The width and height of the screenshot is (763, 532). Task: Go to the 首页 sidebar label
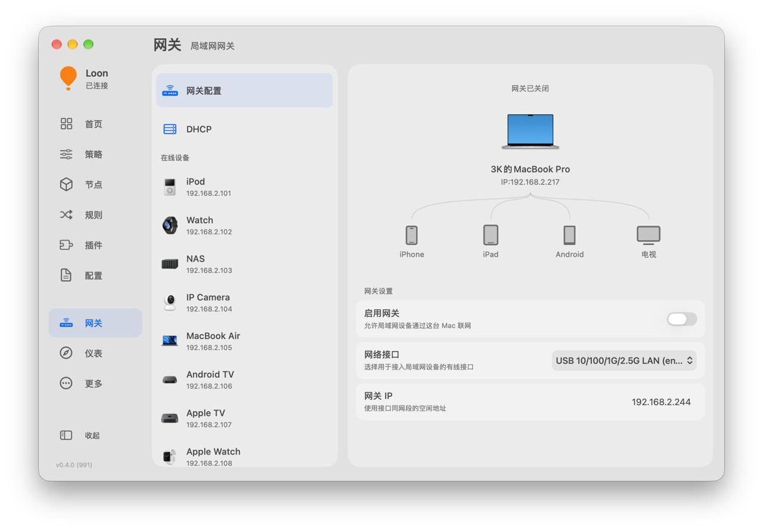[94, 124]
